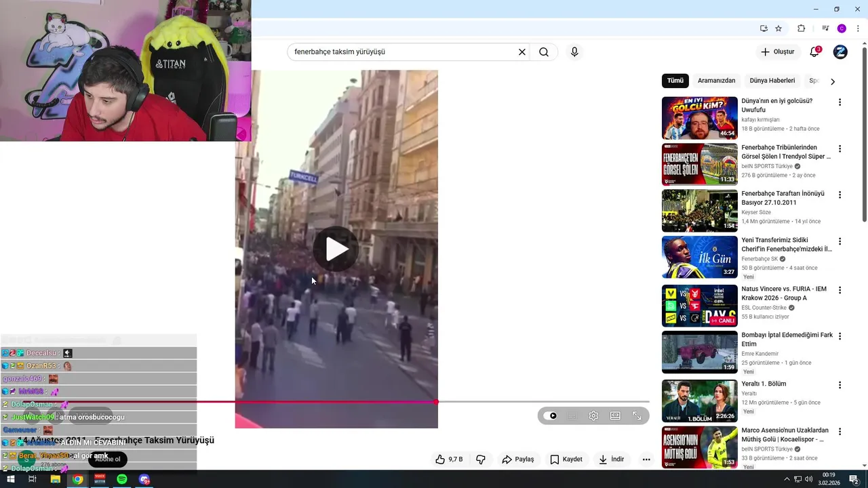Open more actions below the video

pos(646,460)
